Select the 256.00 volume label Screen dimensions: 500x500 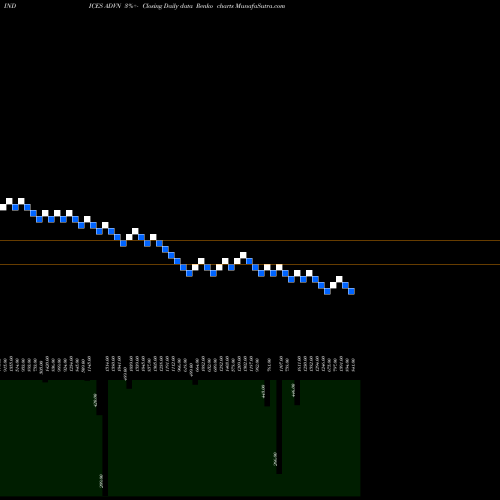click(x=275, y=459)
